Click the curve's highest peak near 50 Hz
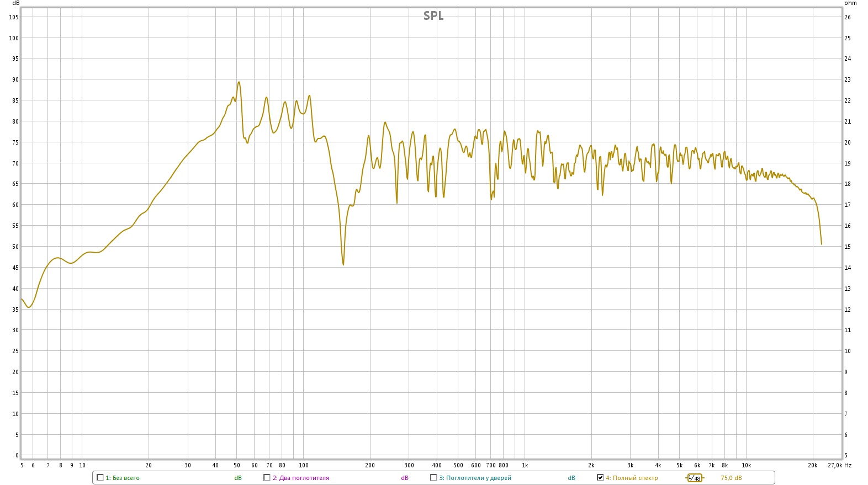 (239, 82)
